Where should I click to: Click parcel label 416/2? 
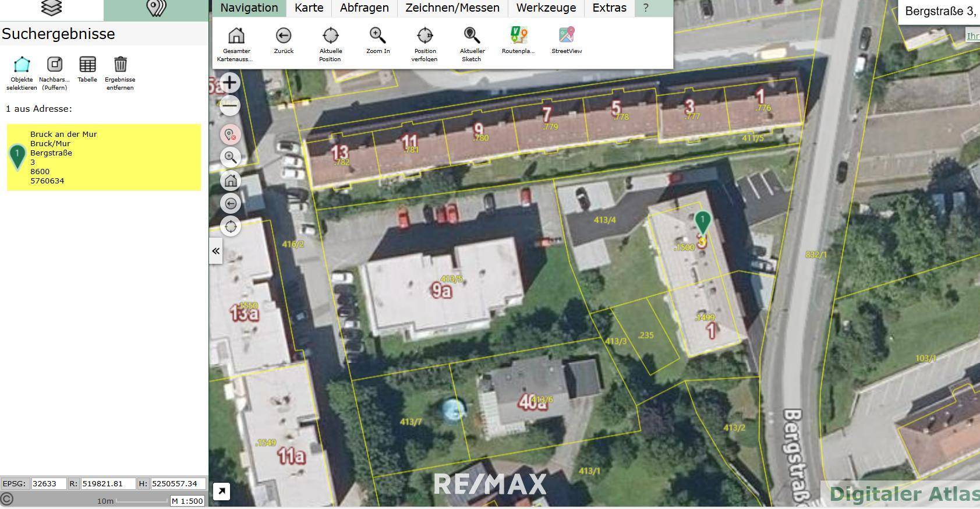click(x=293, y=244)
